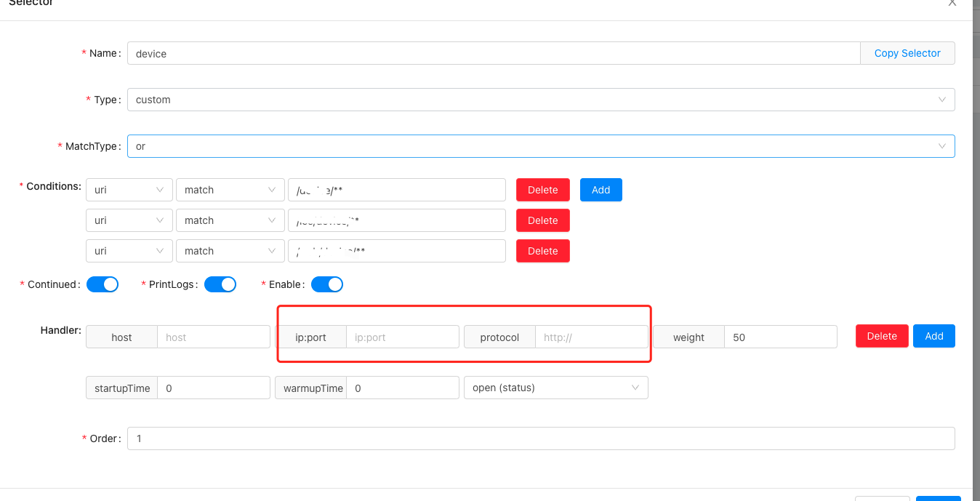This screenshot has width=980, height=501.
Task: Open the MatchType dropdown showing or
Action: [541, 146]
